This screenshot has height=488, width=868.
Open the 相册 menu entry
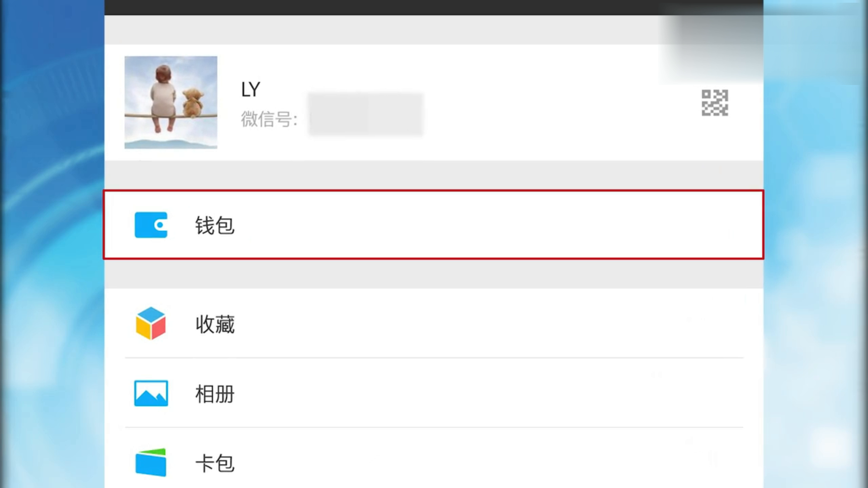click(x=215, y=394)
